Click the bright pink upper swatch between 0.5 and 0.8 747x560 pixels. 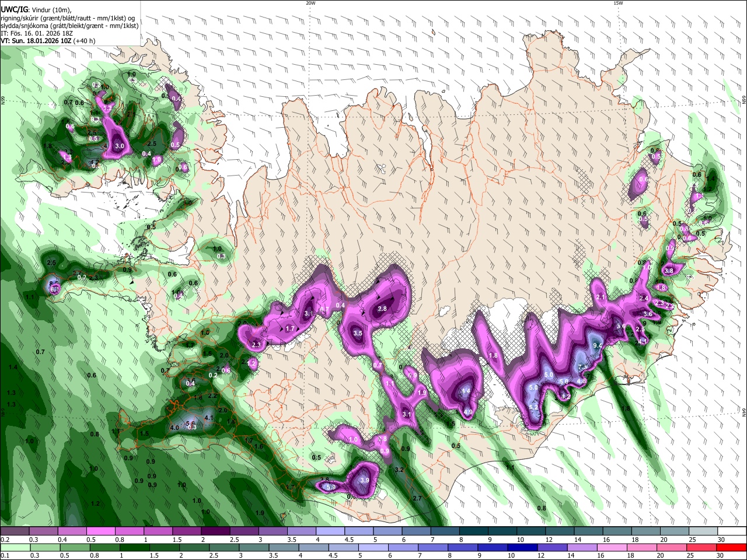[101, 531]
